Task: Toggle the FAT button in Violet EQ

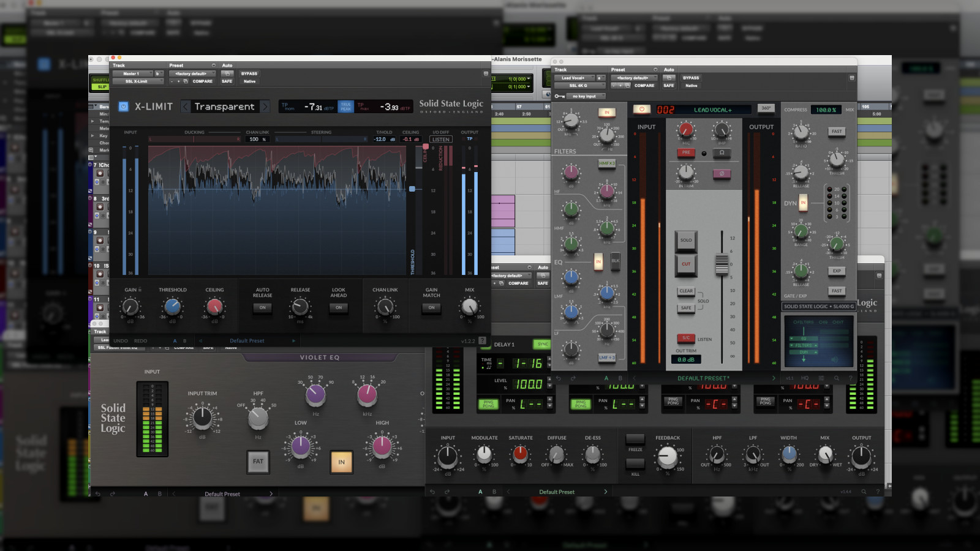Action: [x=258, y=462]
